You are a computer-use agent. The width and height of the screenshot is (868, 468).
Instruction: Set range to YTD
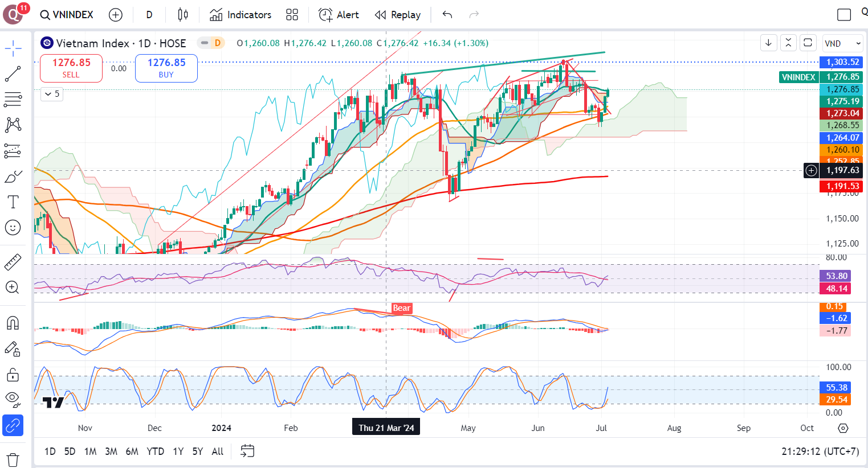click(x=155, y=451)
